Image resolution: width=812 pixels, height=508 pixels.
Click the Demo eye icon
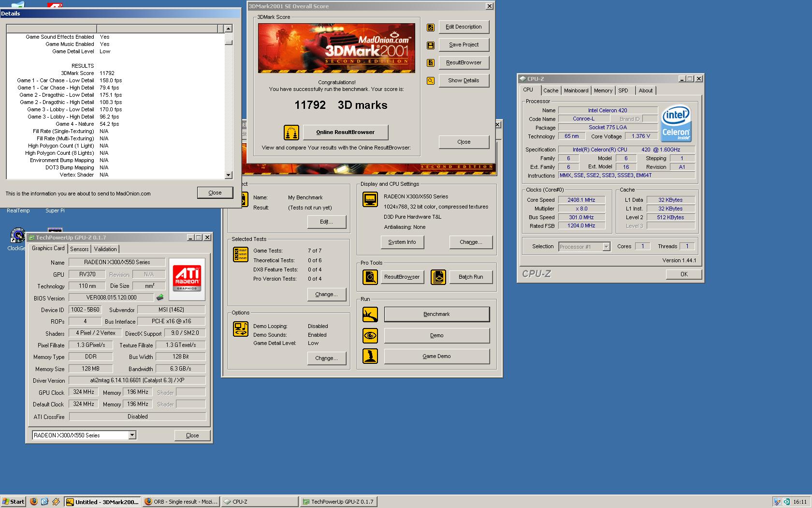(x=370, y=335)
